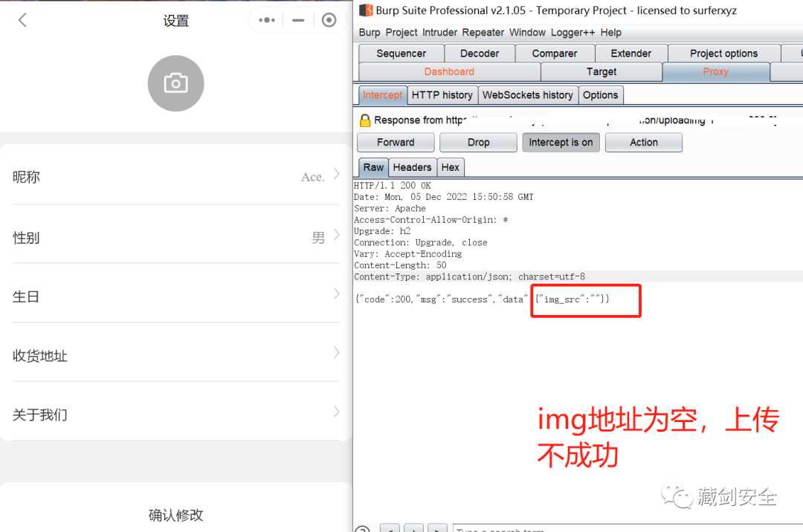Open the three-dot more menu
Viewport: 803px width, 532px height.
point(267,21)
